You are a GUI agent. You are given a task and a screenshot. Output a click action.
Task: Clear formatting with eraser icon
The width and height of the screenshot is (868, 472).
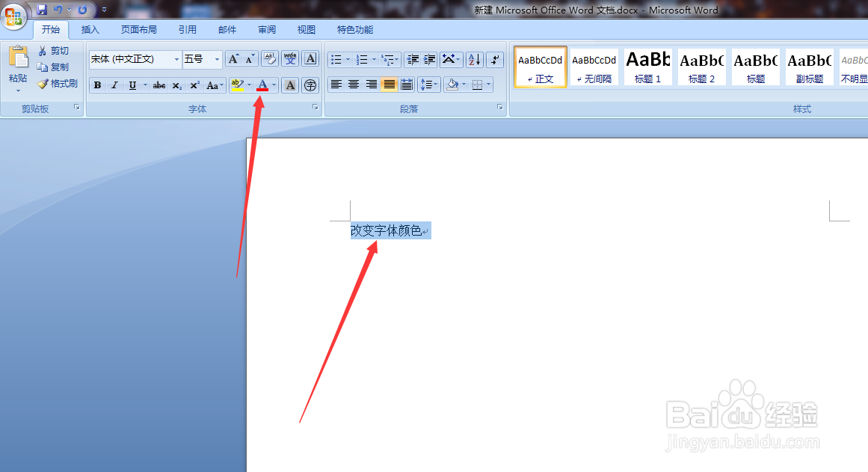(x=270, y=59)
